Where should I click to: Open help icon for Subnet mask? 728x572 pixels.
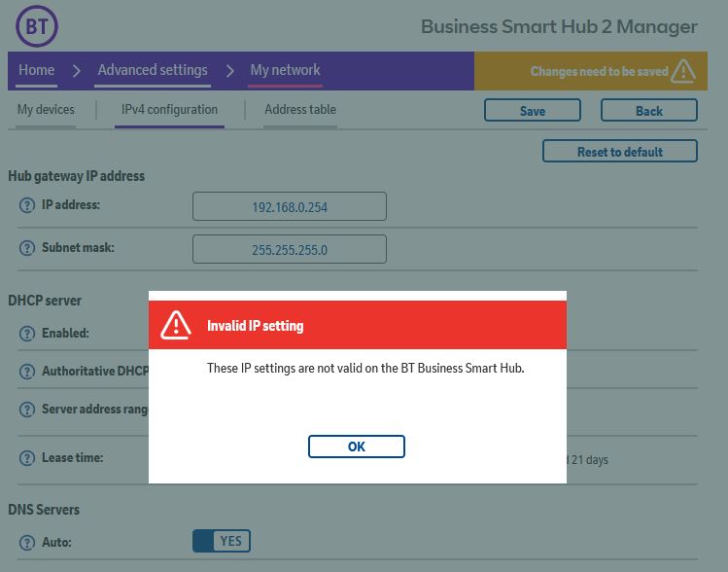[27, 248]
